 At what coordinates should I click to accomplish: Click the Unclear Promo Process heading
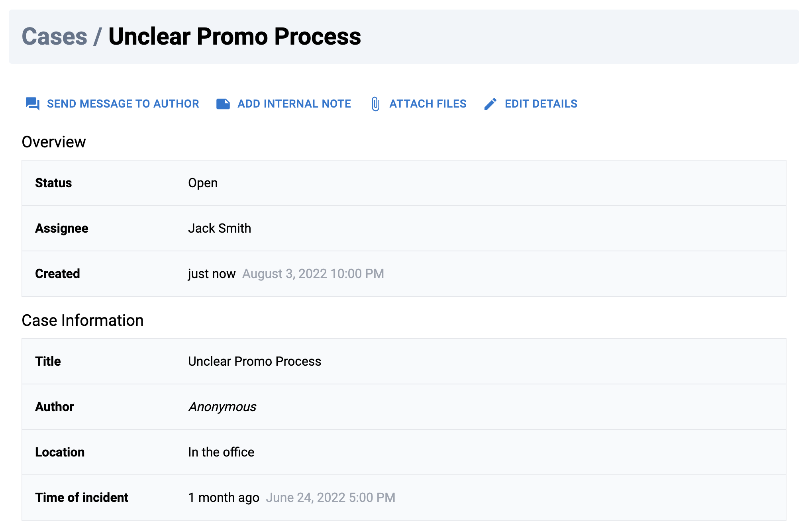tap(235, 37)
